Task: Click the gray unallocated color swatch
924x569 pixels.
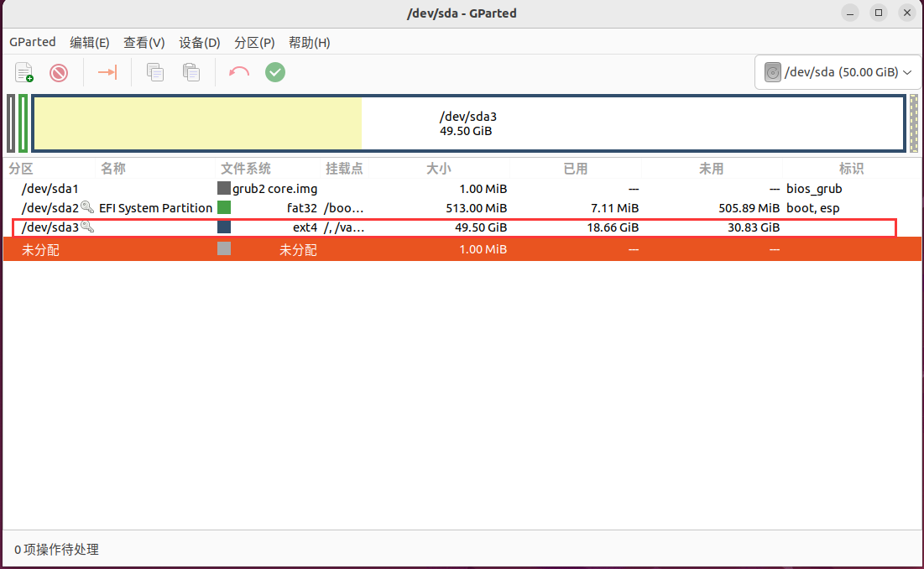Action: pos(224,248)
